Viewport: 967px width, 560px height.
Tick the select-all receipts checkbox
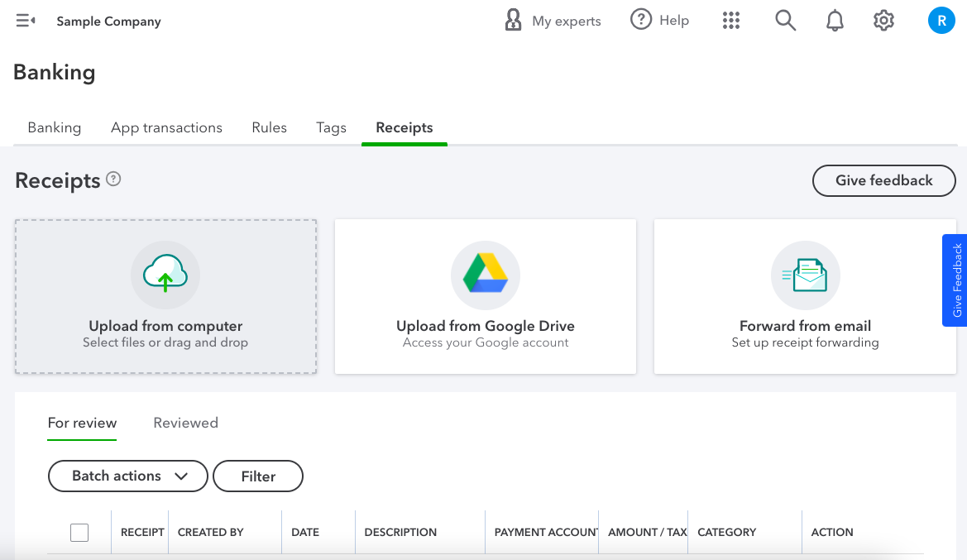pos(79,533)
